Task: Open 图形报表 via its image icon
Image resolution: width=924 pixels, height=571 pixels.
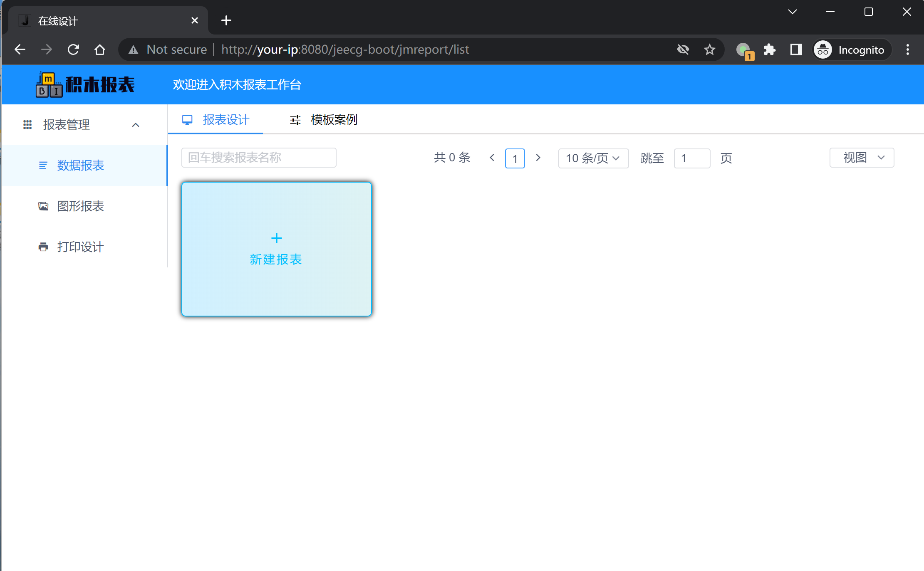Action: [43, 206]
